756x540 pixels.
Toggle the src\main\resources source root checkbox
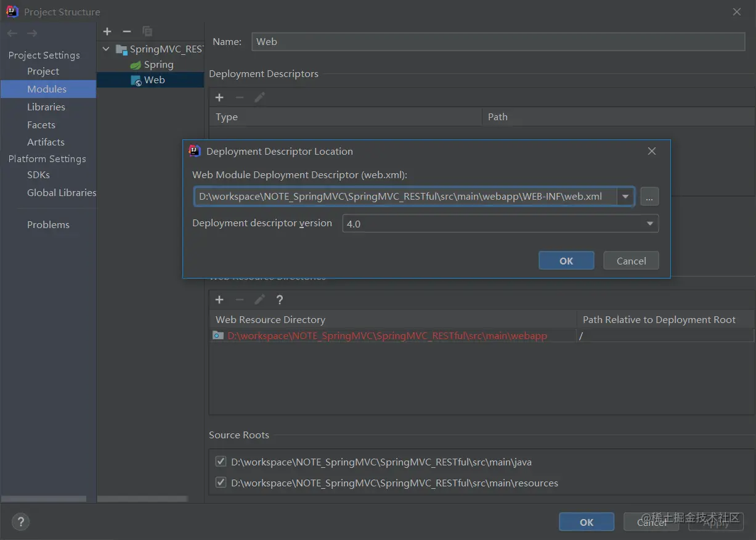click(x=221, y=482)
